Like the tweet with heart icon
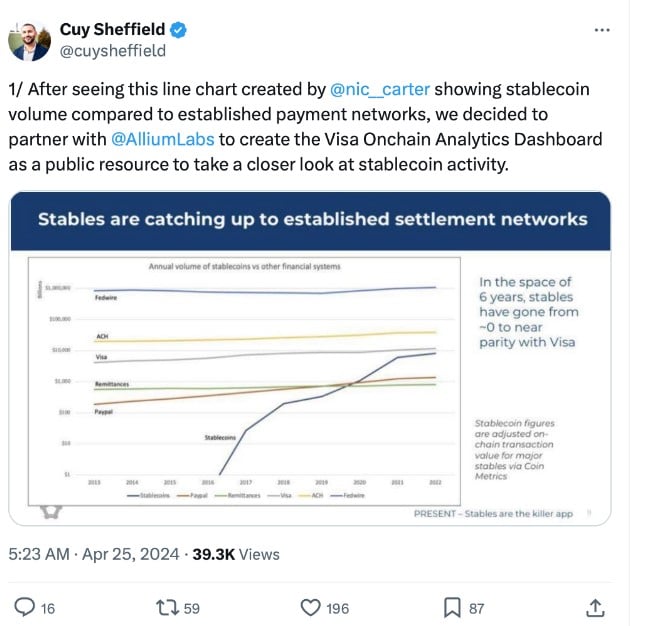Viewport: 648px width, 626px height. [x=310, y=607]
